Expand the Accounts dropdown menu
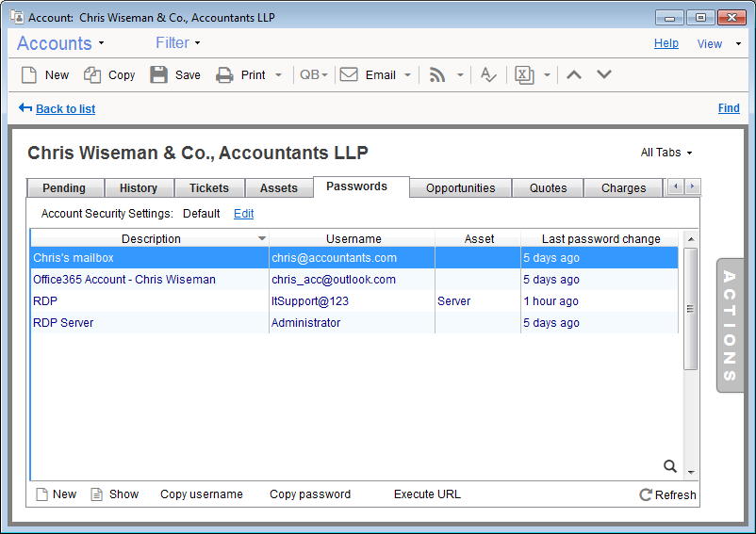The image size is (756, 534). (60, 43)
